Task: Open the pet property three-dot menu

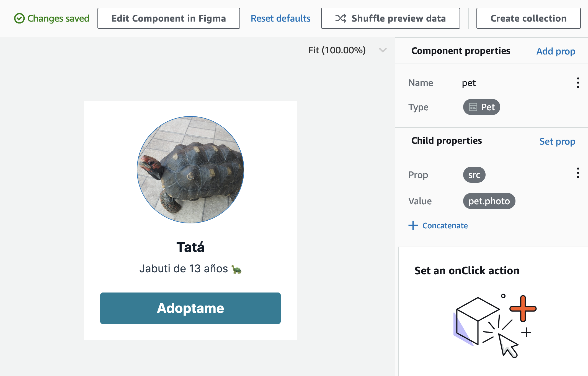Action: (578, 83)
